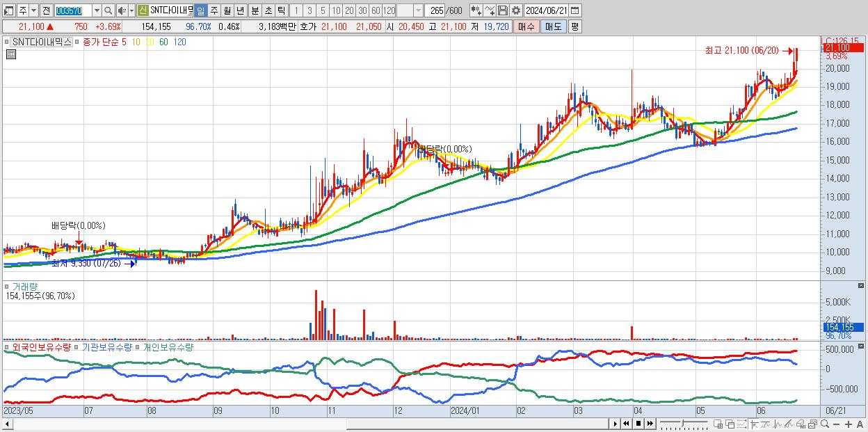Screen dimensions: 868x432
Task: Click the fast-forward button in bottom toolbar
Action: pos(650,424)
